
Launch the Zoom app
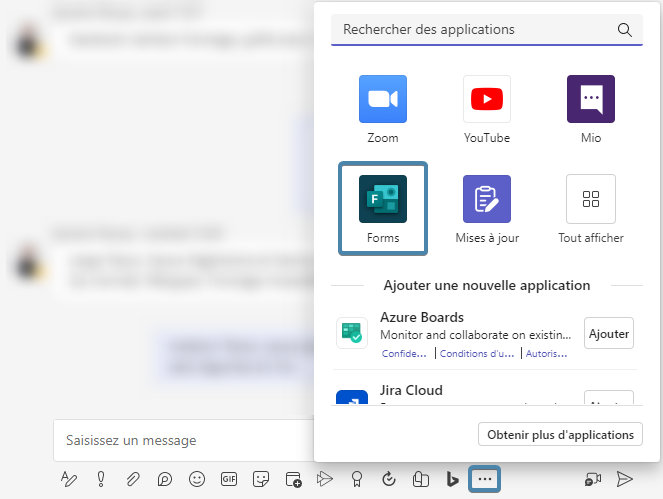383,109
